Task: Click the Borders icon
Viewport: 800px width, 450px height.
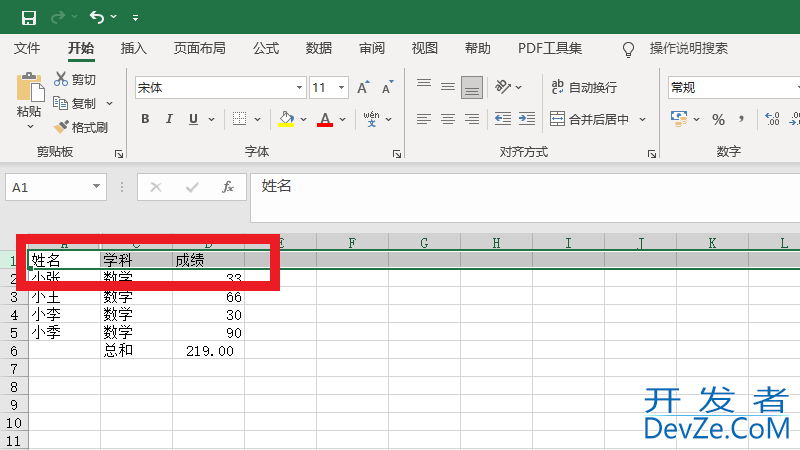Action: click(239, 119)
